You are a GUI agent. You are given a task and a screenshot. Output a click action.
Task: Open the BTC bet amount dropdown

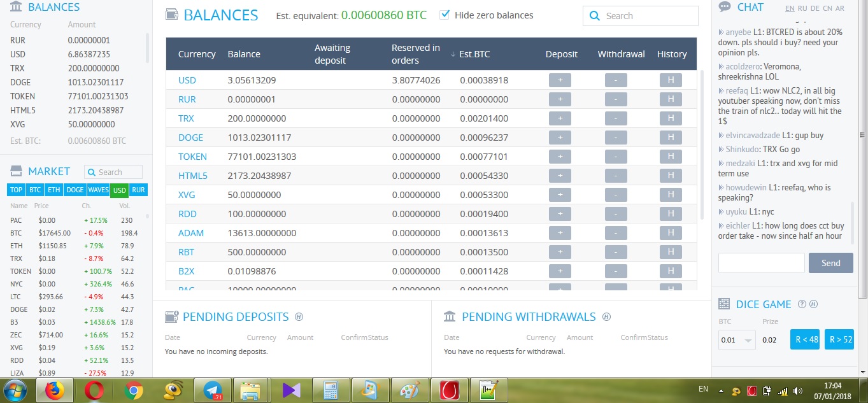coord(737,340)
